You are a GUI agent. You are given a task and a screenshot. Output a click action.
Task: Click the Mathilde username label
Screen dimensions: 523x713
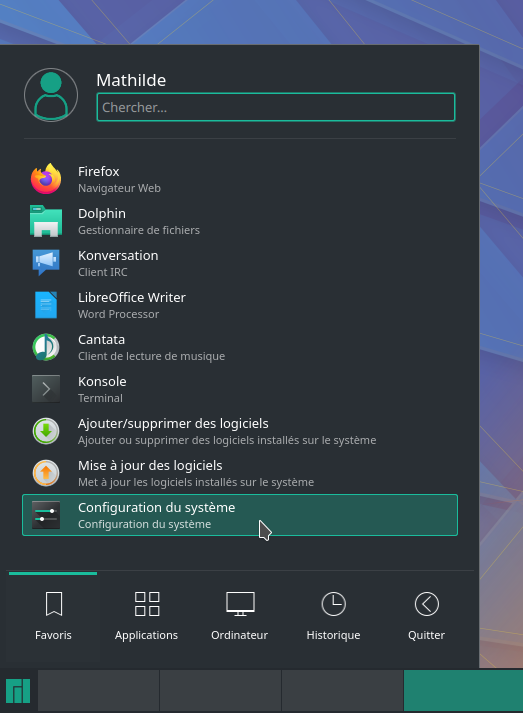[131, 80]
